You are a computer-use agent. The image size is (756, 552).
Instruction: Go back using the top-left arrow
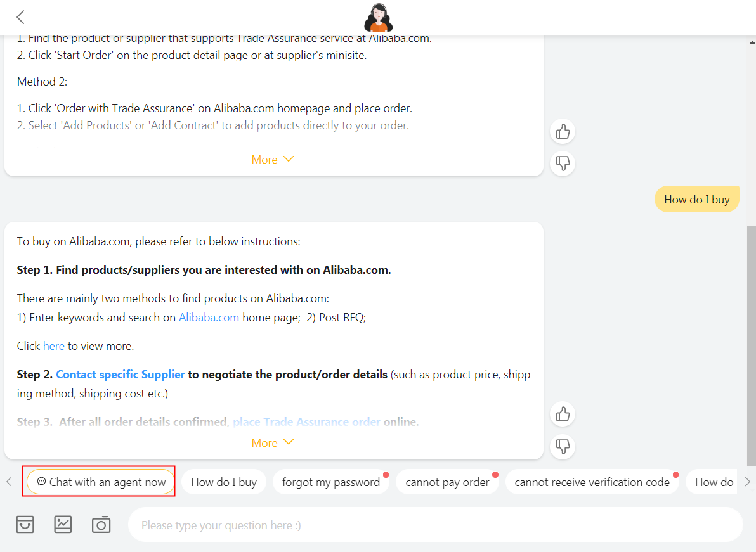tap(20, 17)
